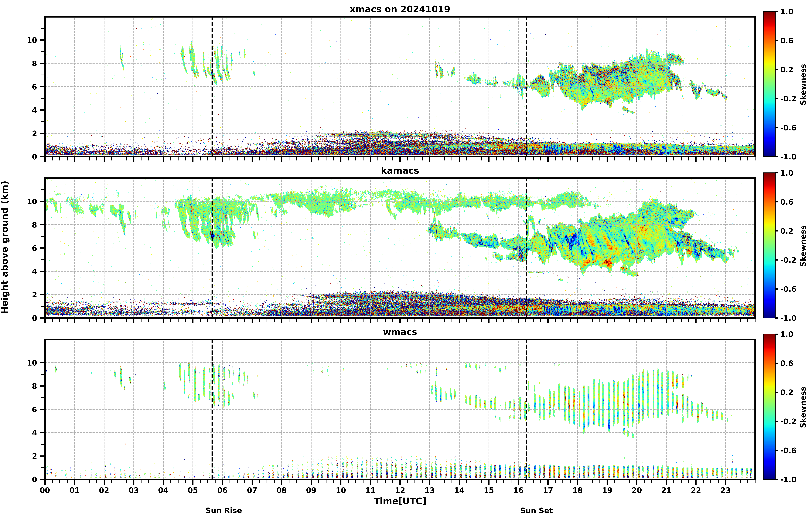Click the '12' hour tick label

[x=400, y=490]
